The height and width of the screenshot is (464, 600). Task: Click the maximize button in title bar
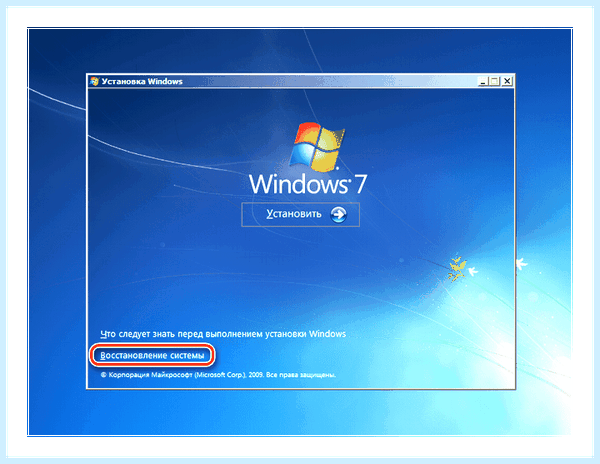click(x=494, y=81)
